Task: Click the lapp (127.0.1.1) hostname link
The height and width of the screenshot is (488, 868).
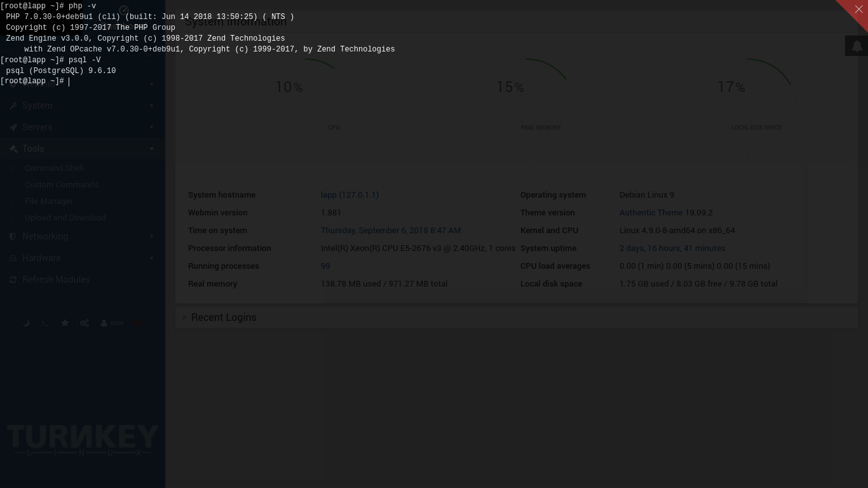Action: point(349,195)
